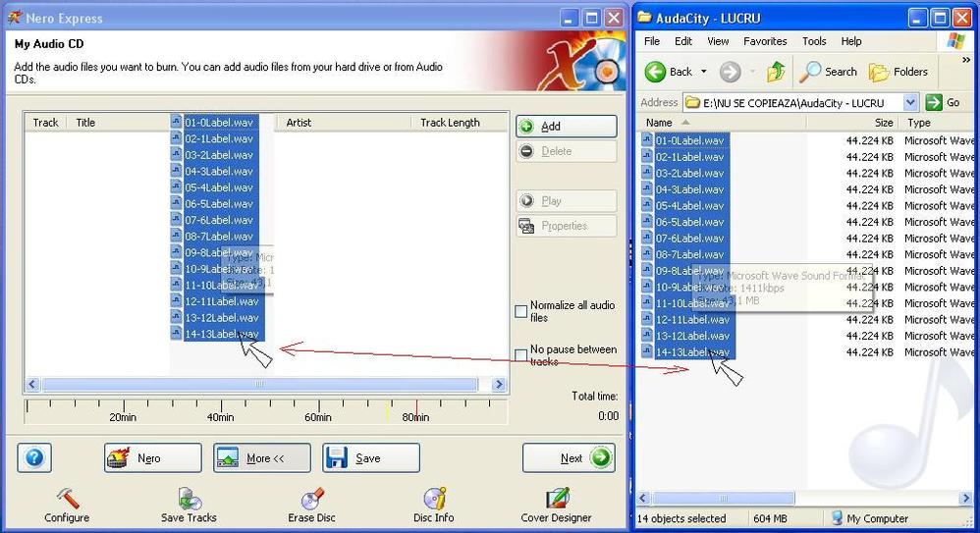Select 03-2Label.wav in Explorer window
Viewport: 980px width, 533px height.
(689, 173)
